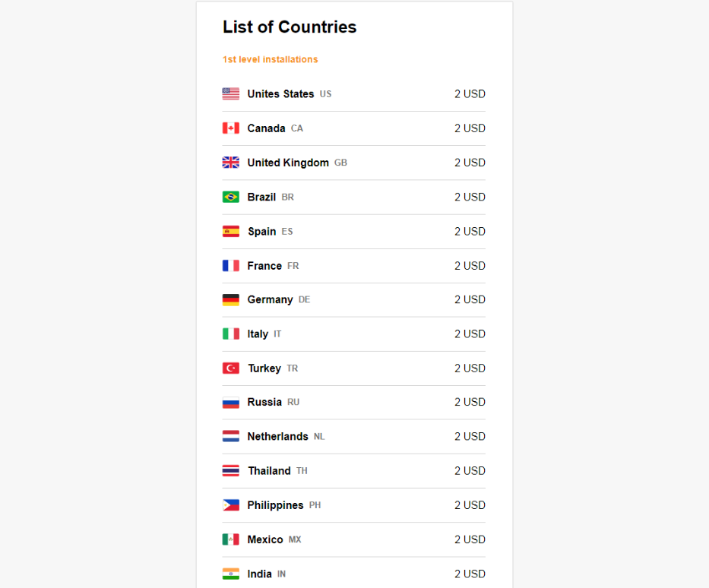Click the France flag icon
Screen dimensions: 709x588
230,265
